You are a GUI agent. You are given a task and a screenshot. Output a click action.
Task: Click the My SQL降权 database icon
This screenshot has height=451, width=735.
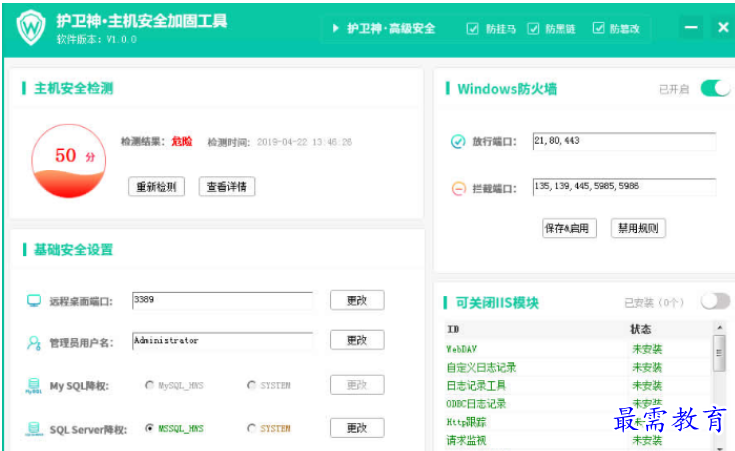33,385
